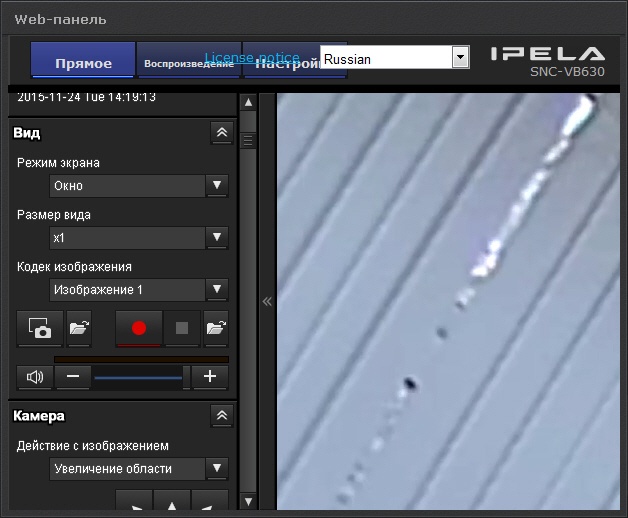Open the video recordings folder
The height and width of the screenshot is (518, 628).
coord(215,328)
